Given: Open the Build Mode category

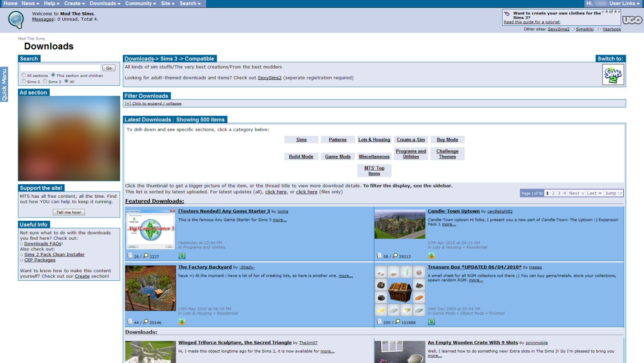Looking at the screenshot, I should [301, 157].
